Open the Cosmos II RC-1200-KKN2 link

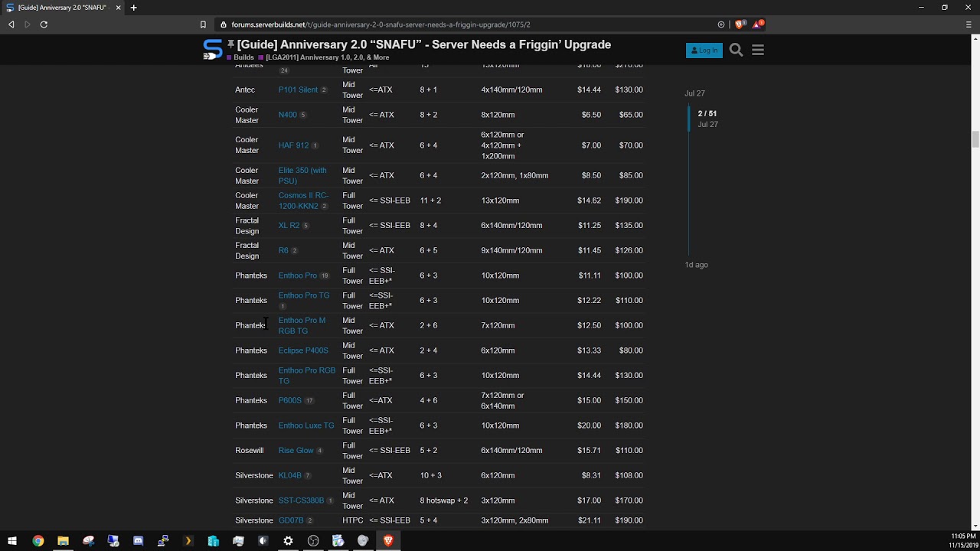point(303,201)
